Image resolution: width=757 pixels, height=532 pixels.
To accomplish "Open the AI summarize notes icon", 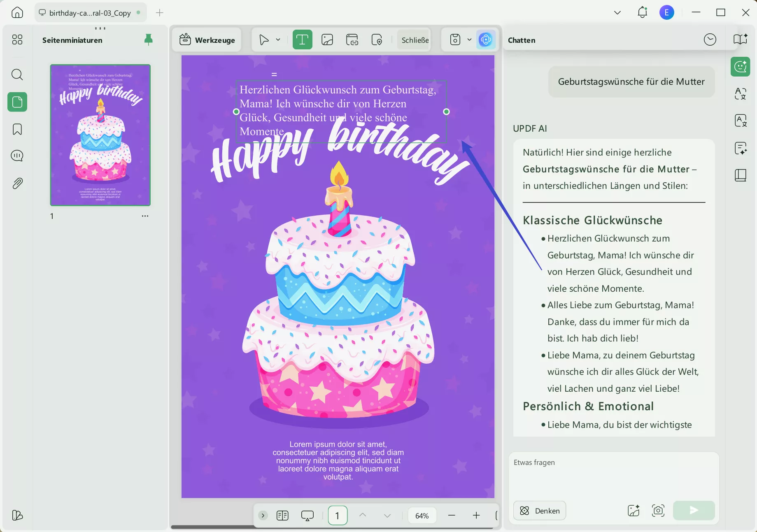I will pos(740,148).
